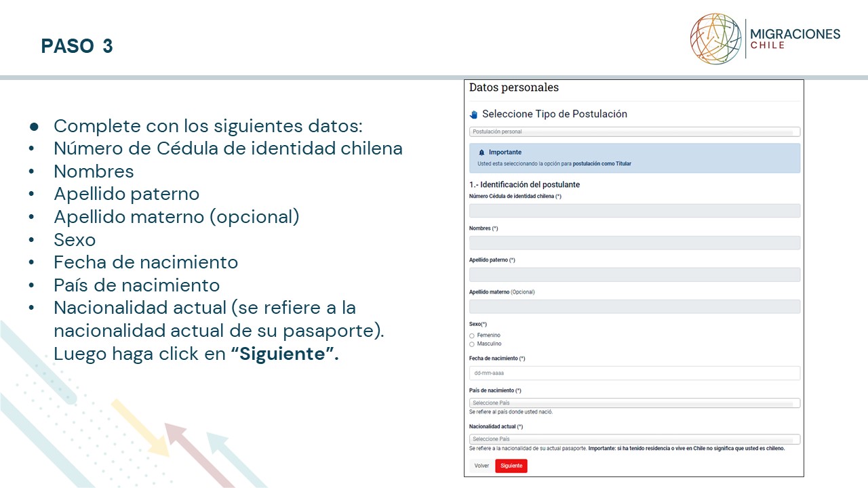Click the passport nationality warning text below Nacionalidad
The width and height of the screenshot is (868, 488).
(627, 448)
